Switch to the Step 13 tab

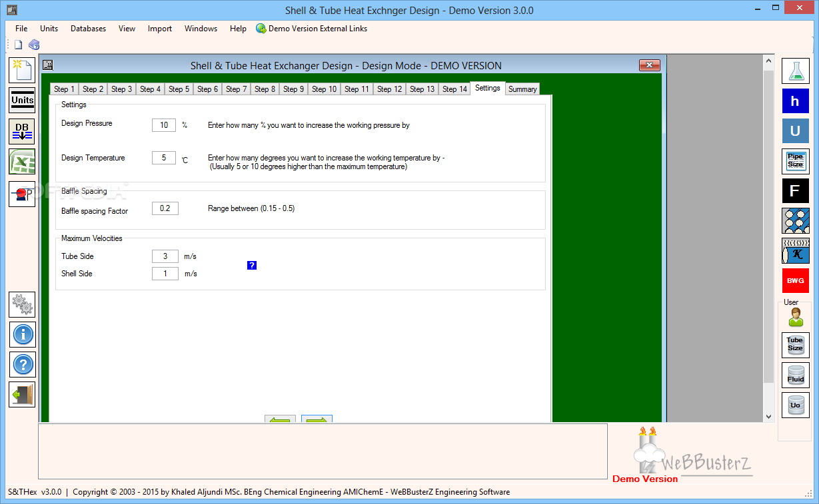(422, 89)
